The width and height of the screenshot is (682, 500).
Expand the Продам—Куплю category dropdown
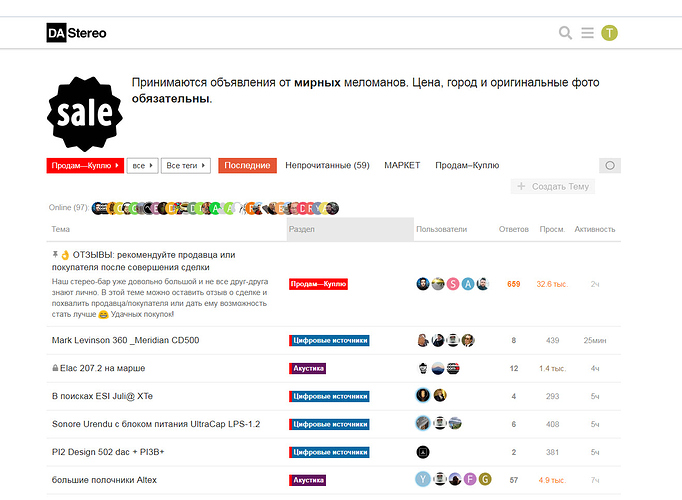(85, 166)
